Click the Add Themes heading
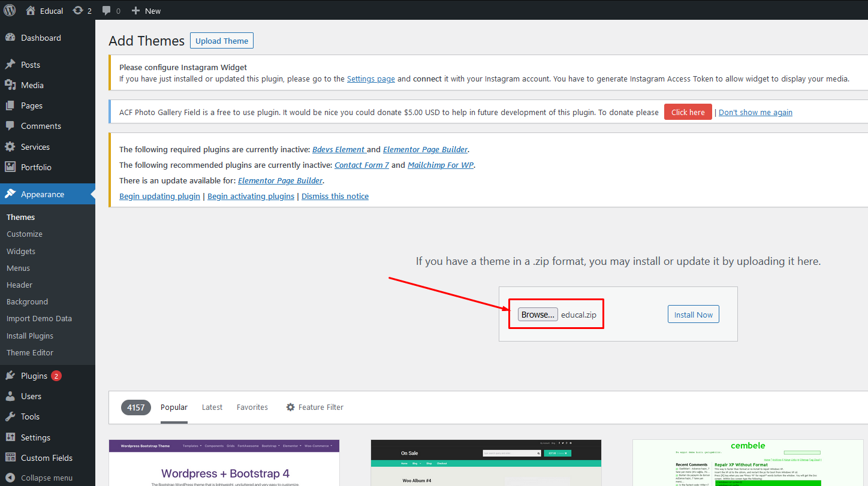Viewport: 868px width, 486px height. point(147,41)
